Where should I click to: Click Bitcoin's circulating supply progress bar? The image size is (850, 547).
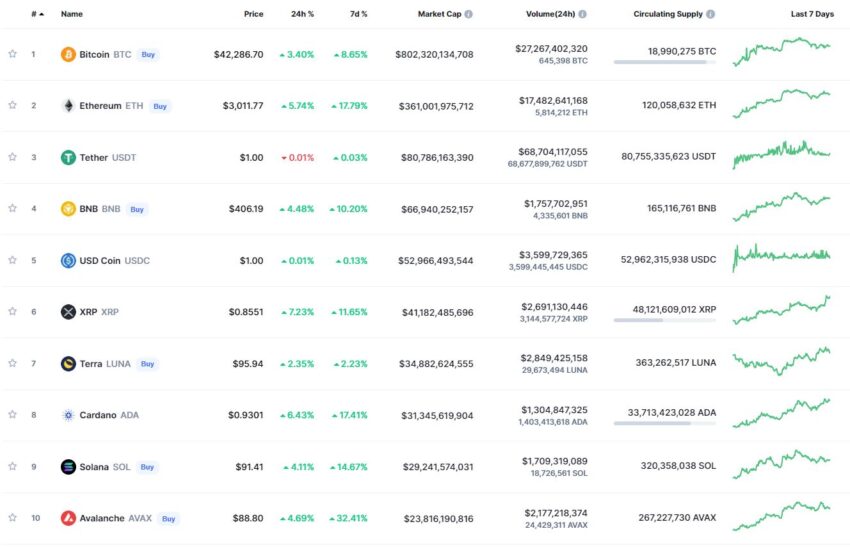pos(664,62)
